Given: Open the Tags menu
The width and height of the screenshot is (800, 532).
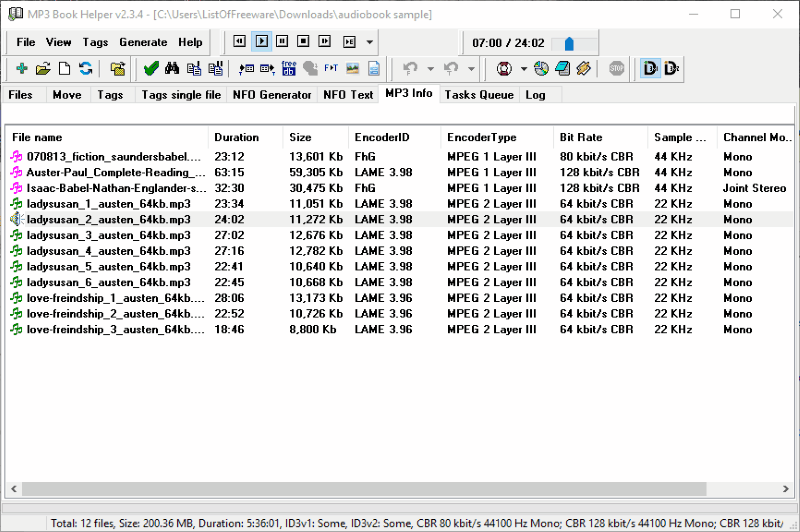Looking at the screenshot, I should point(95,42).
